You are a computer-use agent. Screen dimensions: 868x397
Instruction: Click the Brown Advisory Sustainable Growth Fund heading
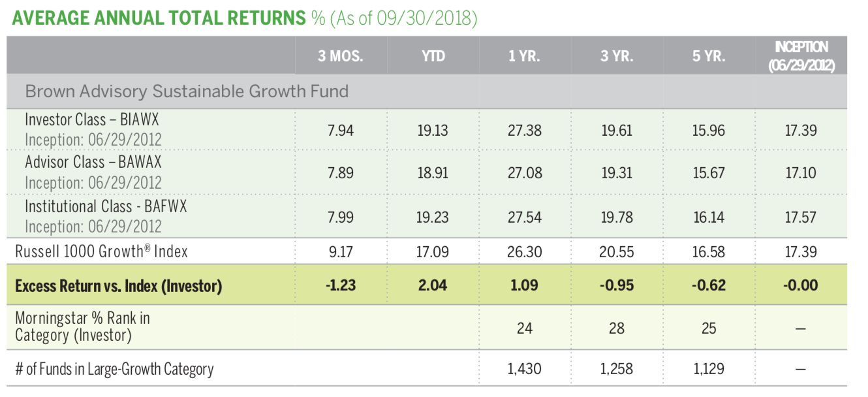(x=187, y=91)
